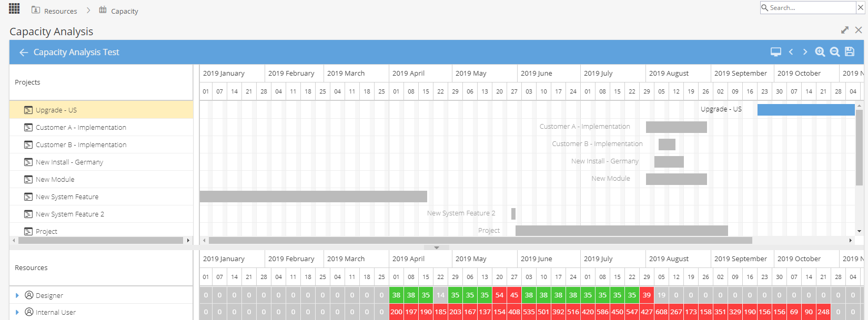Image resolution: width=868 pixels, height=320 pixels.
Task: Expand the Internal User resource row
Action: point(17,312)
